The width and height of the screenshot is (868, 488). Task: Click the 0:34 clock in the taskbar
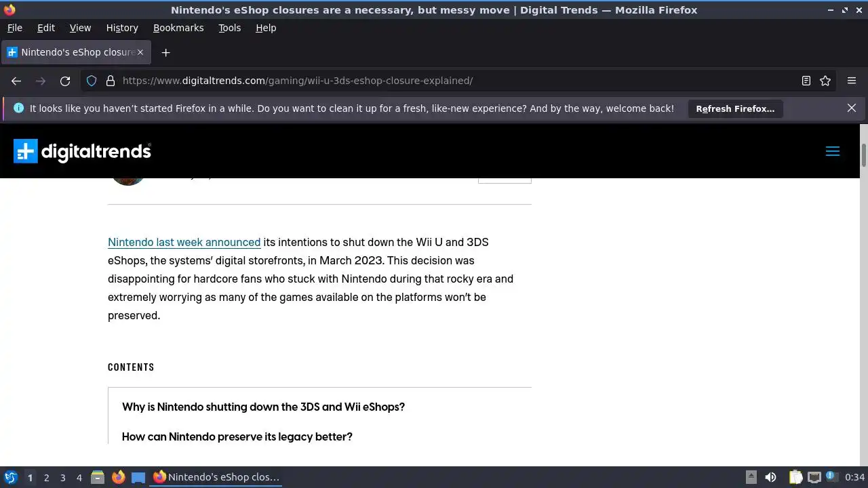click(x=855, y=477)
